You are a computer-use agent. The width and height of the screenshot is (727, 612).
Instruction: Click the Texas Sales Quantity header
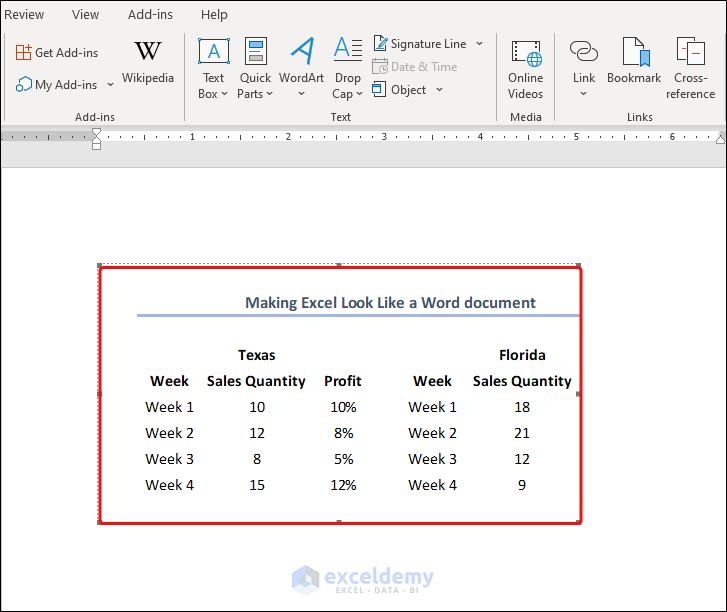tap(256, 381)
